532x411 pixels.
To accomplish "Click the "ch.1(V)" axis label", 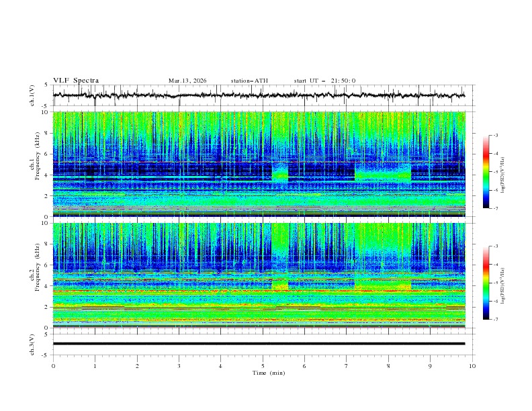I will (32, 95).
